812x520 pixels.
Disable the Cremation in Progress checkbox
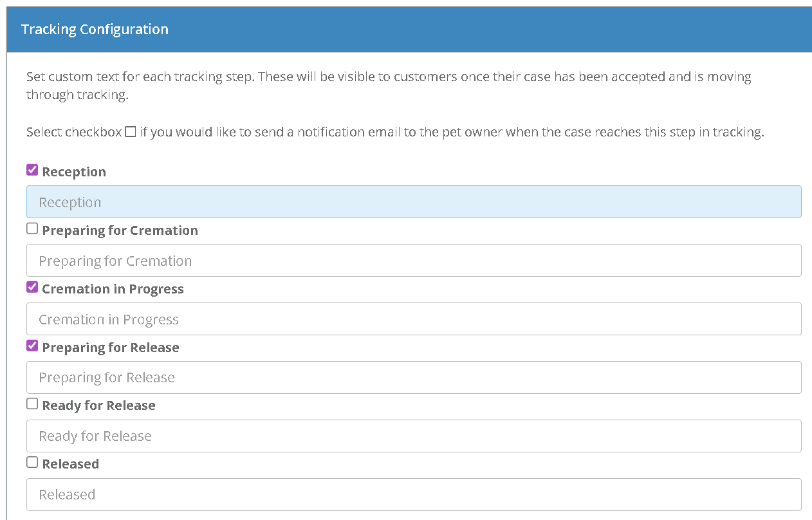click(x=32, y=288)
